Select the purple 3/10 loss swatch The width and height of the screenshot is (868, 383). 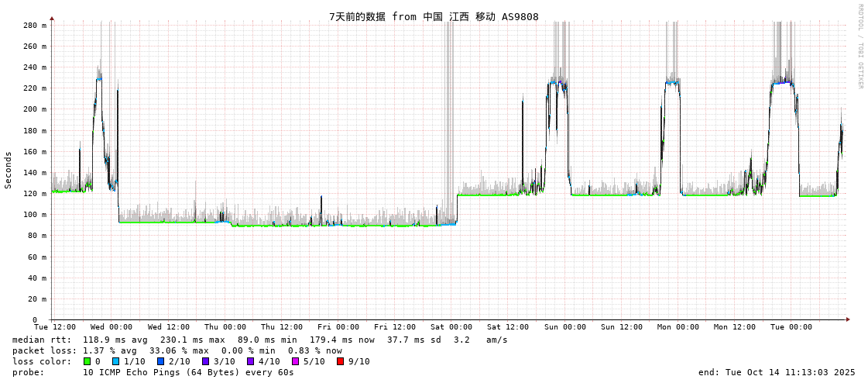pyautogui.click(x=205, y=361)
